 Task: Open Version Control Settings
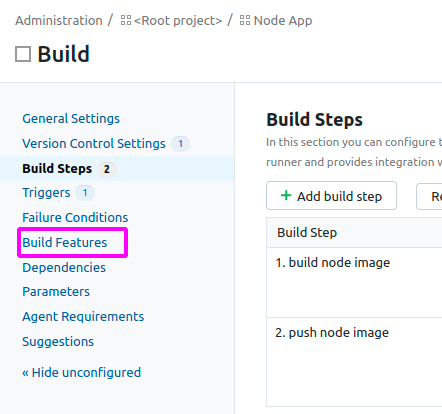click(x=94, y=144)
